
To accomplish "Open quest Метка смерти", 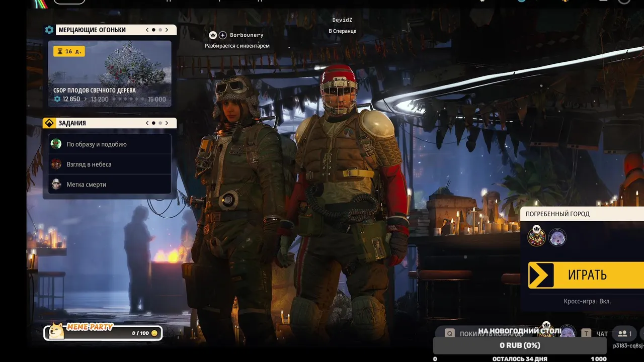I will 110,185.
